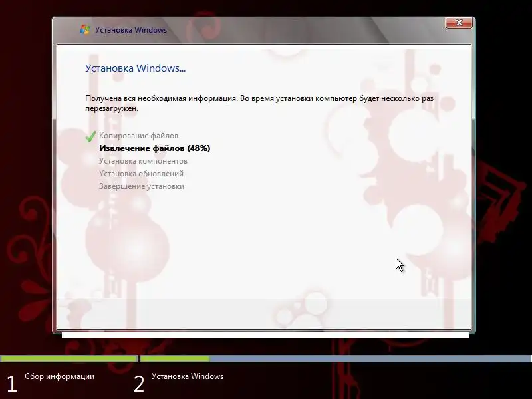Click the 'Установка Windows...' blue heading
The width and height of the screenshot is (532, 399).
coord(136,68)
